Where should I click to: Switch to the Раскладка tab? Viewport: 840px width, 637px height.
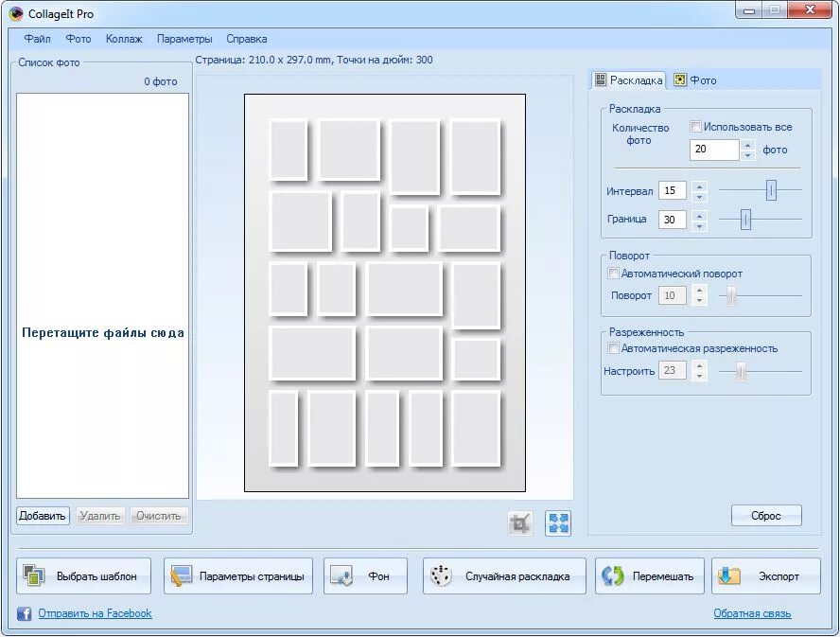(x=628, y=80)
